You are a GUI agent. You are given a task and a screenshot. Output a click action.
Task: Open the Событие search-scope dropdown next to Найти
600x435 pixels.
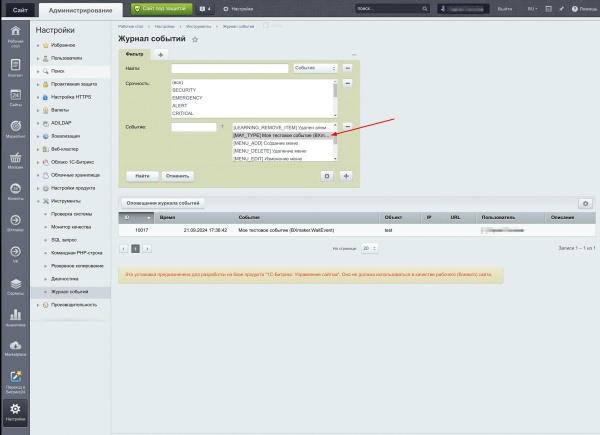coord(314,67)
